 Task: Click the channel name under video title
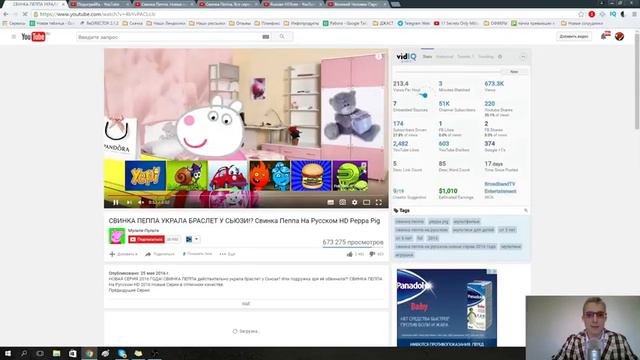point(143,231)
